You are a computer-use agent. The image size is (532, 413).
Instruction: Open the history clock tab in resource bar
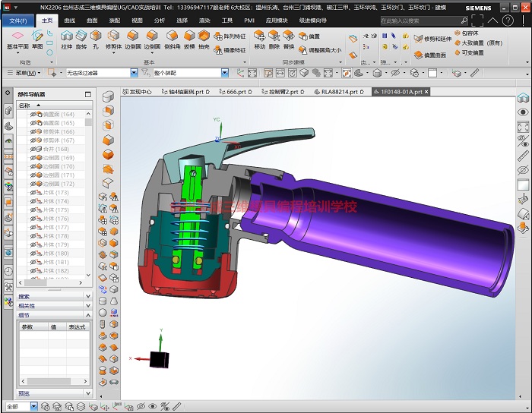8,271
